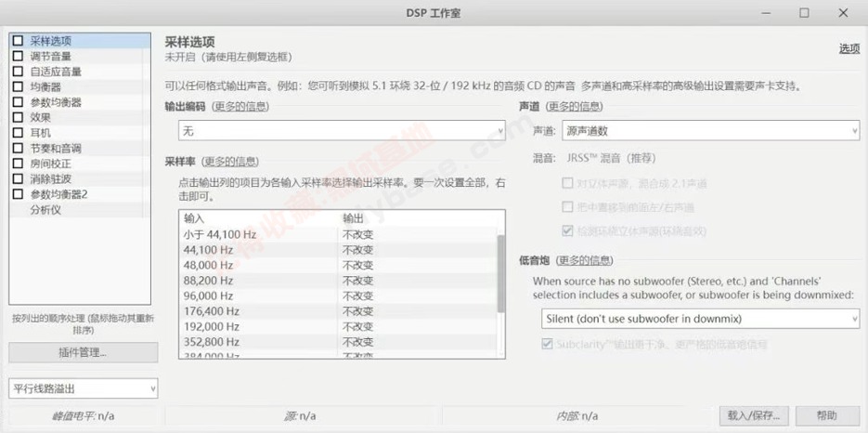
Task: Open 更多的信息 link beside 输出编码
Action: (240, 107)
